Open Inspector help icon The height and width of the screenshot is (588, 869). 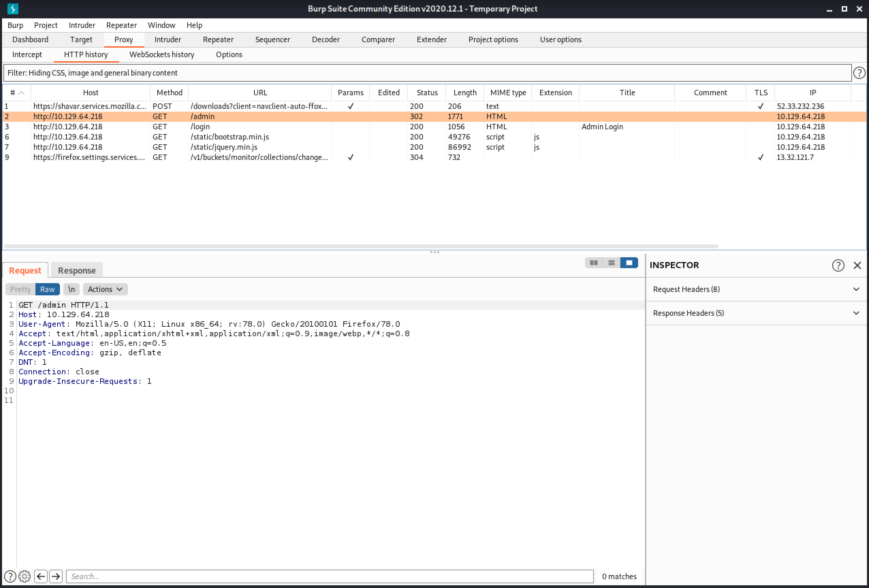click(x=838, y=265)
